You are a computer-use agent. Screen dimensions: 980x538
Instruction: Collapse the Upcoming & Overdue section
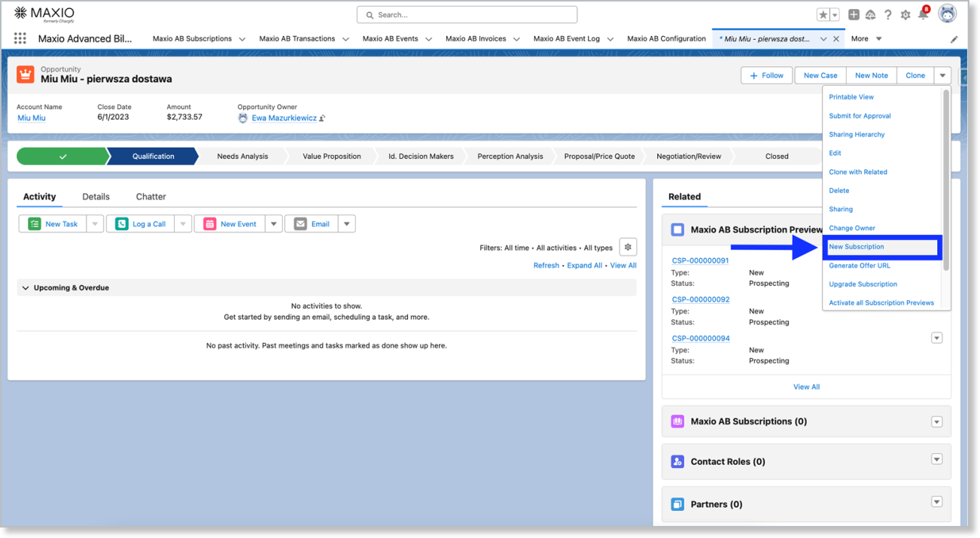coord(26,287)
